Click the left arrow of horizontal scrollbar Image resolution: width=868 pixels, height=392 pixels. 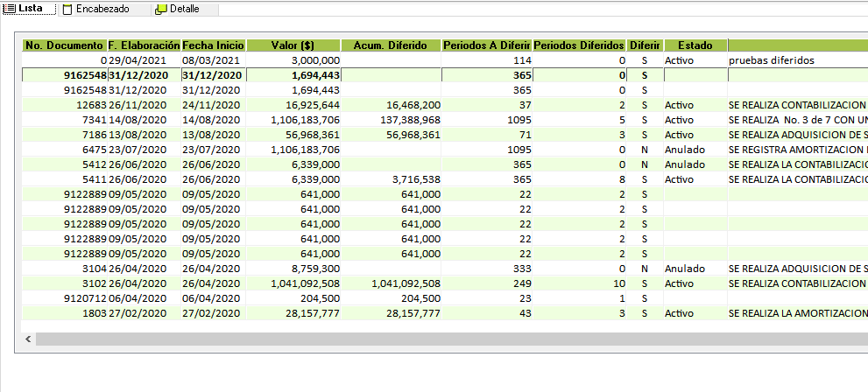point(29,339)
